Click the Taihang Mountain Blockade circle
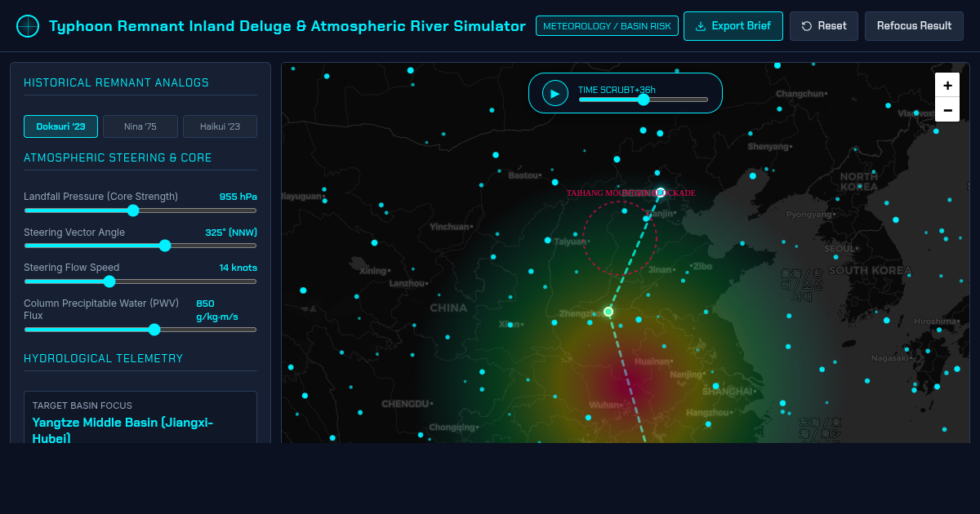980x514 pixels. (x=620, y=238)
